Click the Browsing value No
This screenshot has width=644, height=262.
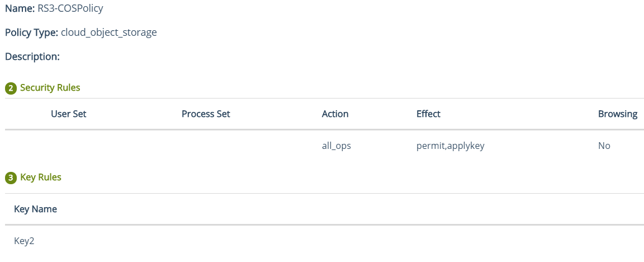pyautogui.click(x=604, y=146)
